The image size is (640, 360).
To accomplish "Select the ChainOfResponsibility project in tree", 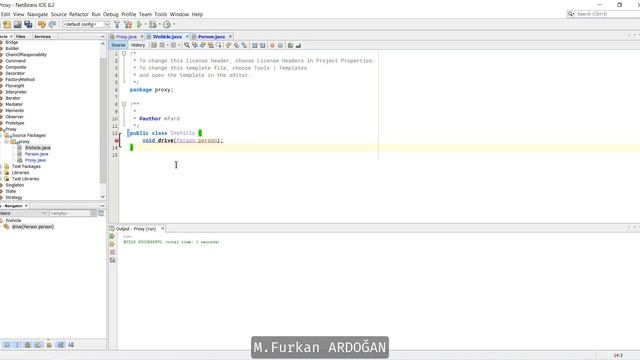I will (x=26, y=55).
